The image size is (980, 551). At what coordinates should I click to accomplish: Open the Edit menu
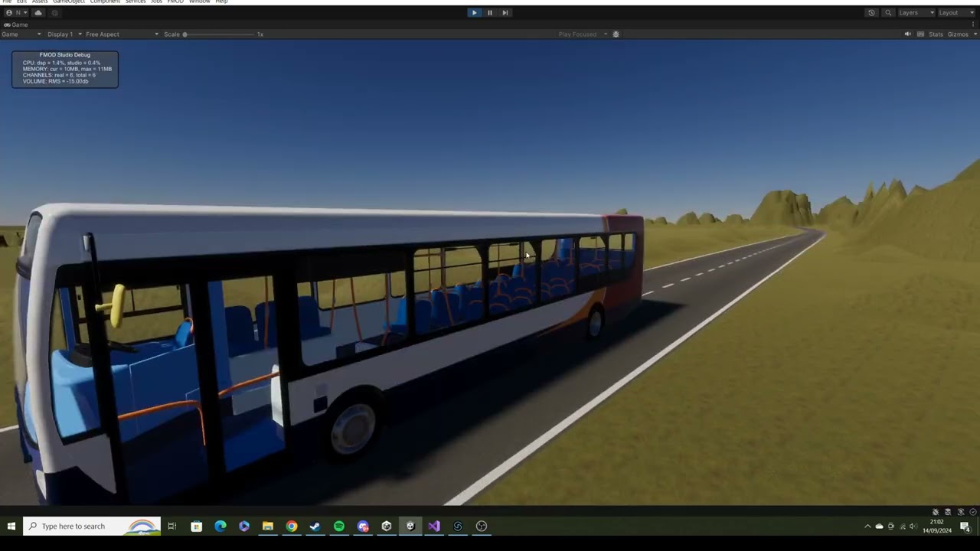coord(21,2)
